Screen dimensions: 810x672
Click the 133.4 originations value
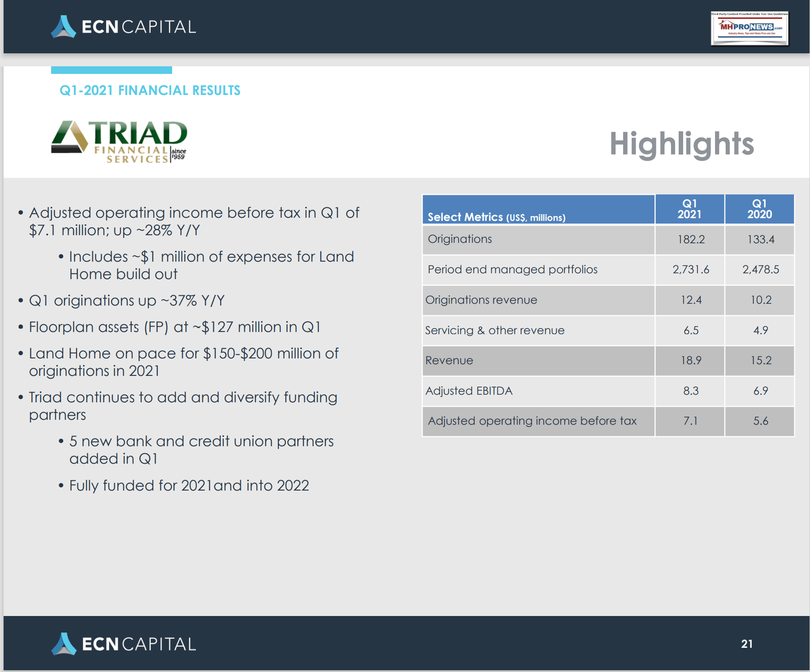[761, 239]
